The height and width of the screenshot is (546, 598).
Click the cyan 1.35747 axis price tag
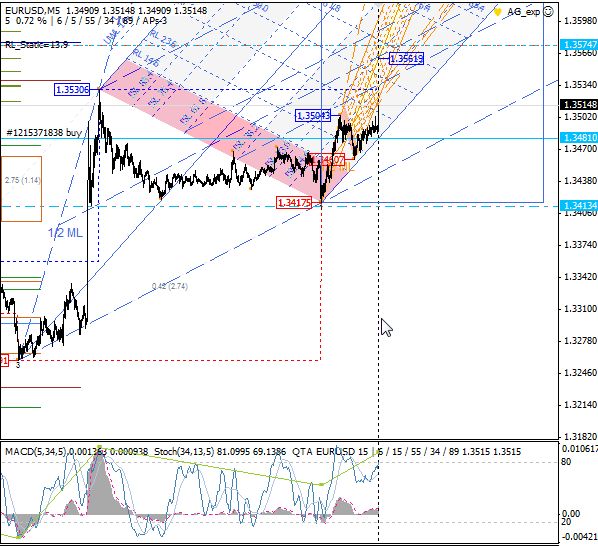[x=579, y=45]
